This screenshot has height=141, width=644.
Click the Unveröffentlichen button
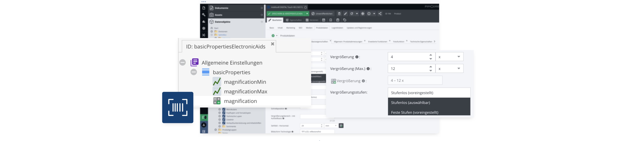click(322, 14)
